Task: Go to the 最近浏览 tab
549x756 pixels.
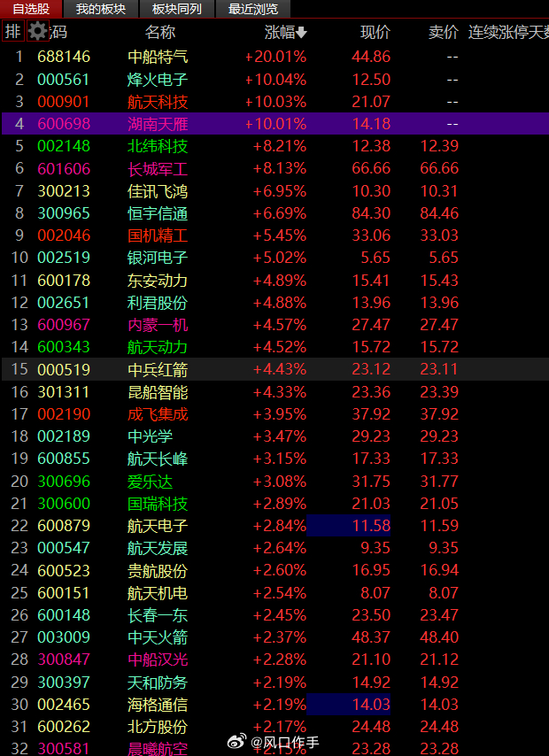Action: click(252, 9)
